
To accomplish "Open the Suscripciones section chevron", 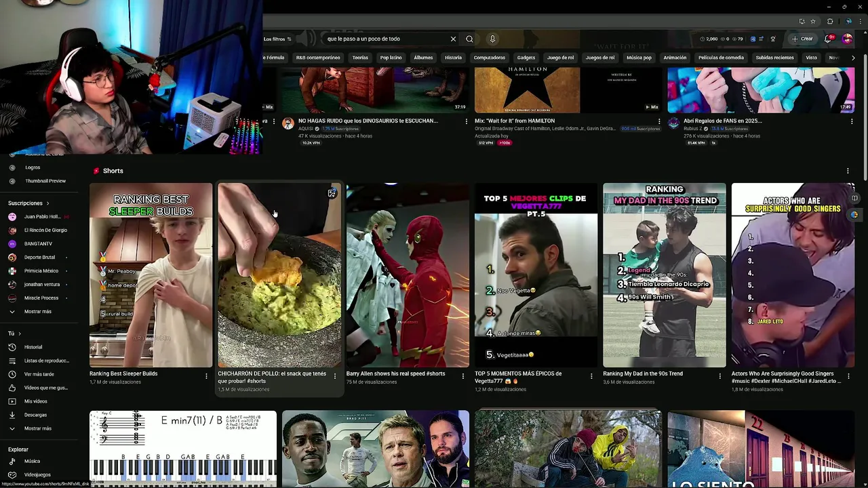I will pyautogui.click(x=47, y=203).
